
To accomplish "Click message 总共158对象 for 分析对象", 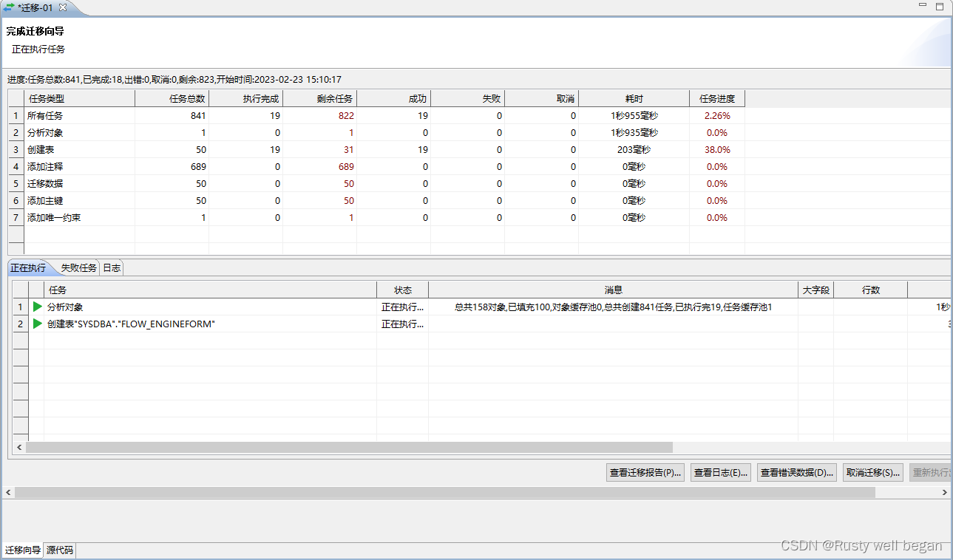I will click(x=613, y=307).
